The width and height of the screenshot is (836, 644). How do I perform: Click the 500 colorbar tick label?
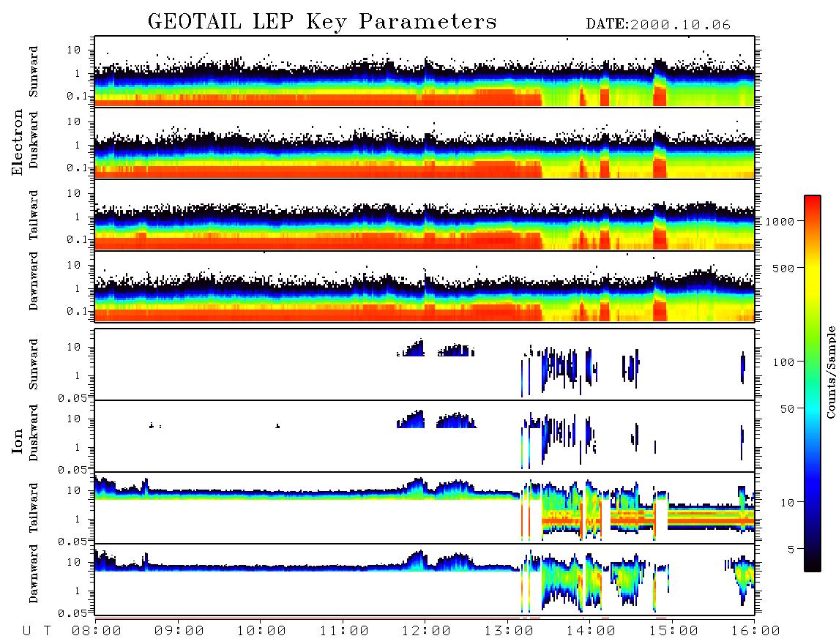(x=784, y=268)
